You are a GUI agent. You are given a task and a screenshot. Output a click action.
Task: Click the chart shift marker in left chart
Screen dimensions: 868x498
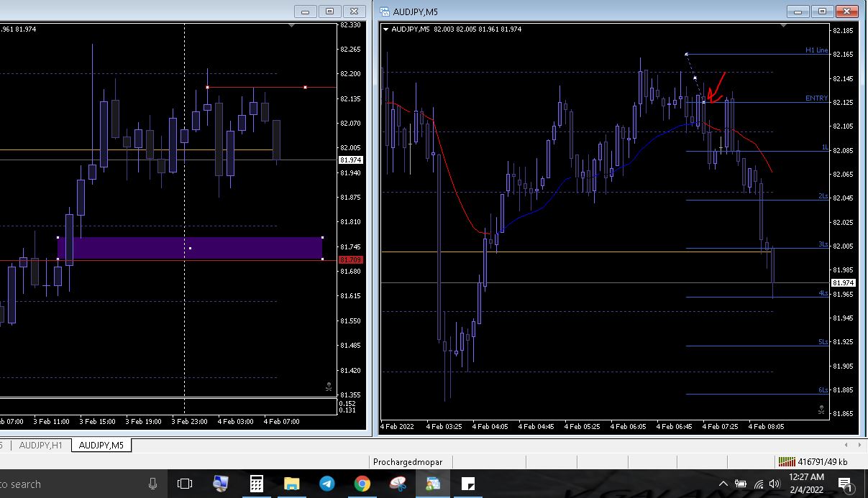291,26
